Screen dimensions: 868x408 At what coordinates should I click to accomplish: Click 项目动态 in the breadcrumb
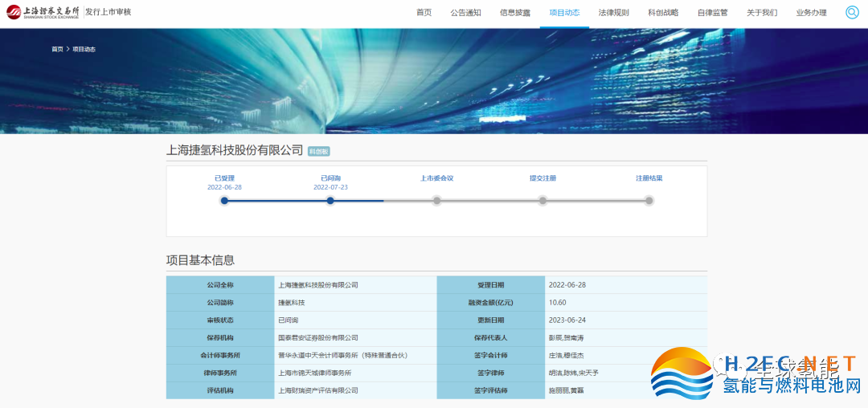84,49
